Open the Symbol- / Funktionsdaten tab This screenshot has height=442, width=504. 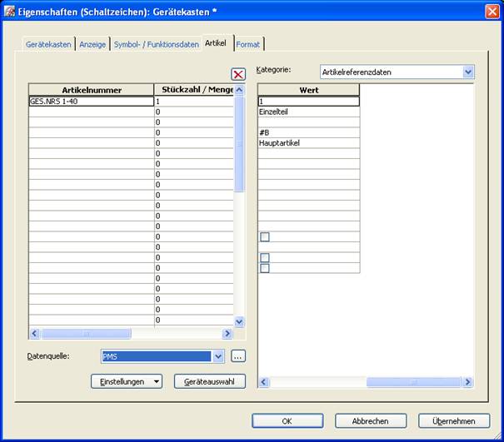pos(157,44)
